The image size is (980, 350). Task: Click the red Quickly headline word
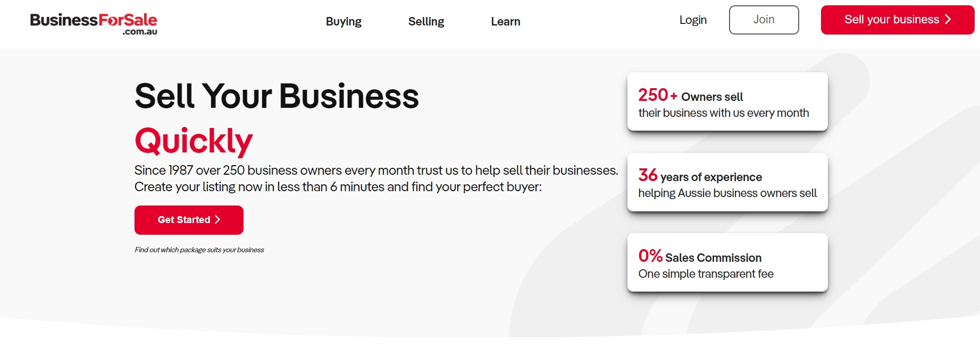pos(194,141)
